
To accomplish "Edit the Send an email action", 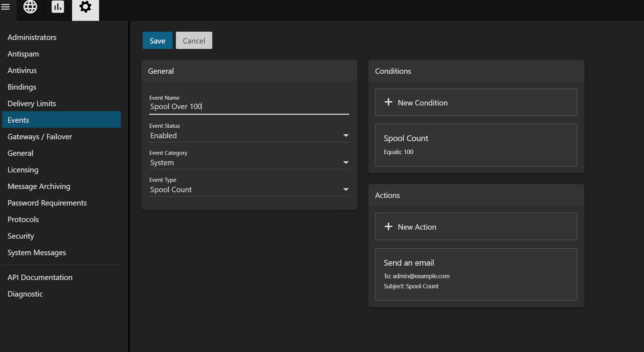I will 476,274.
